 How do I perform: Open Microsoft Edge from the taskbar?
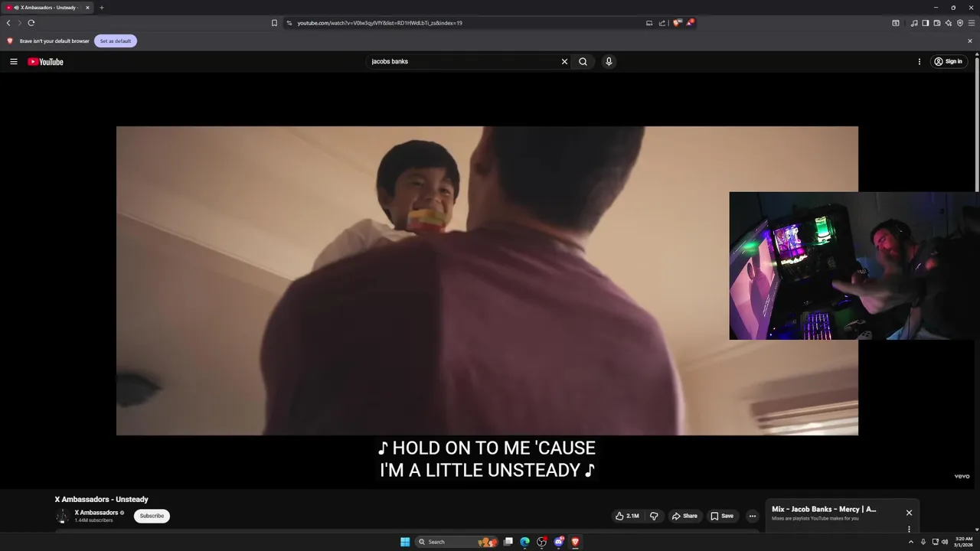(x=524, y=542)
